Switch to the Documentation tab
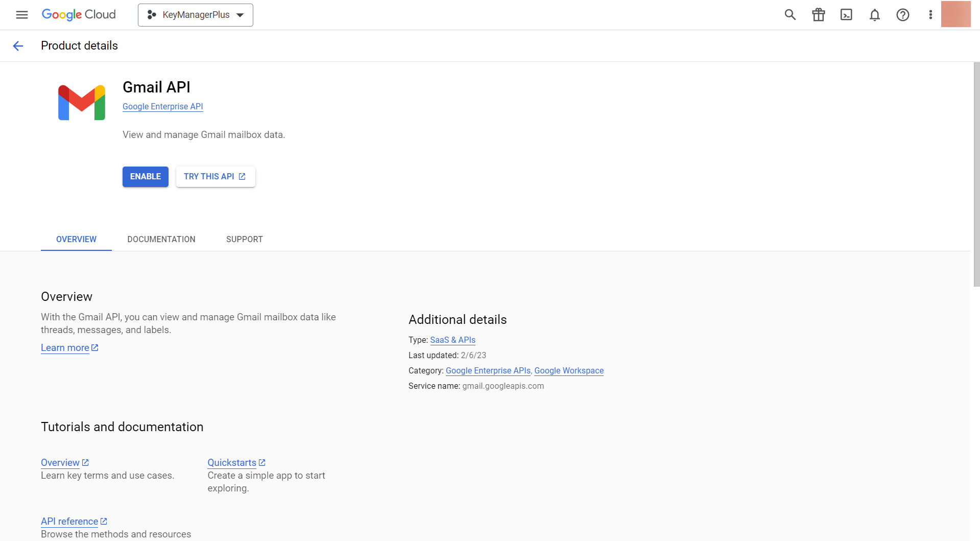 click(x=161, y=239)
